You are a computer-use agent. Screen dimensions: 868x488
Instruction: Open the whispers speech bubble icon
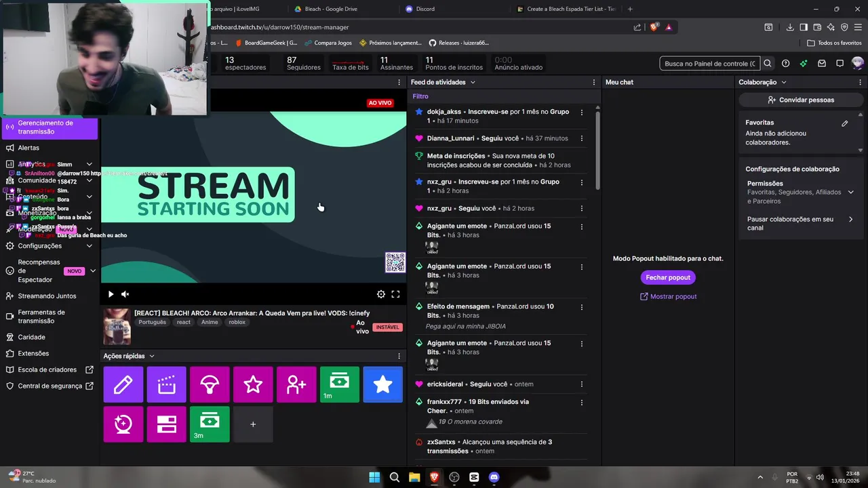(840, 64)
